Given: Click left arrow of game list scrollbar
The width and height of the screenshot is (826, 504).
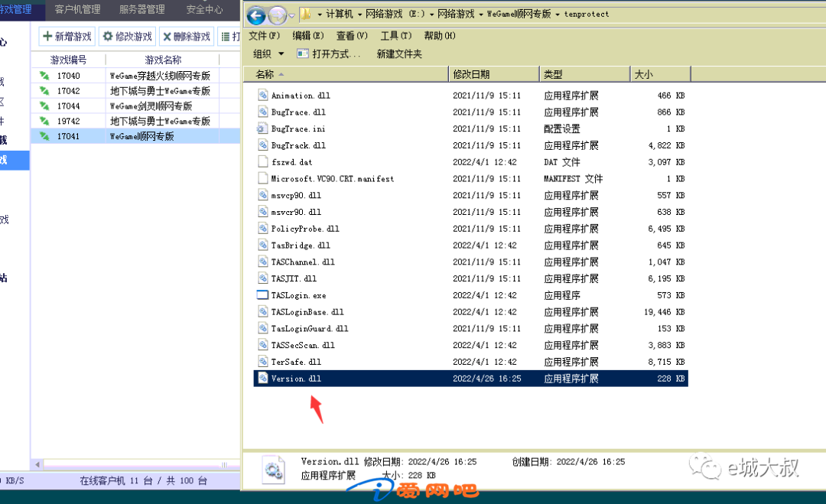Looking at the screenshot, I should (37, 464).
